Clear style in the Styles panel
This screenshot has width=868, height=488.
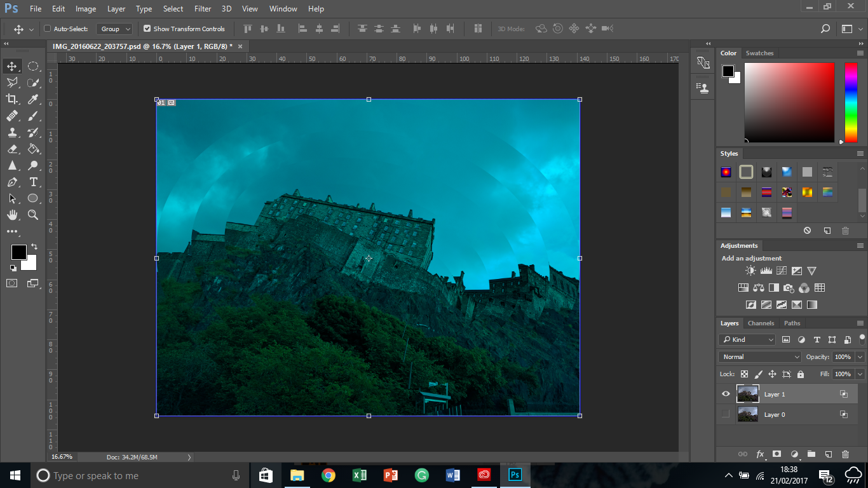click(807, 230)
